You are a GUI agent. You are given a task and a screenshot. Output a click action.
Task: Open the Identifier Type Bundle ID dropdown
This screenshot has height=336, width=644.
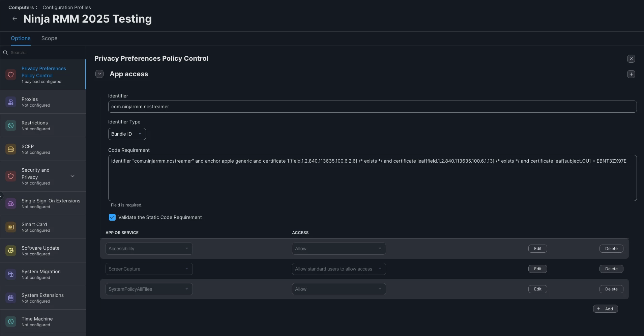tap(127, 134)
